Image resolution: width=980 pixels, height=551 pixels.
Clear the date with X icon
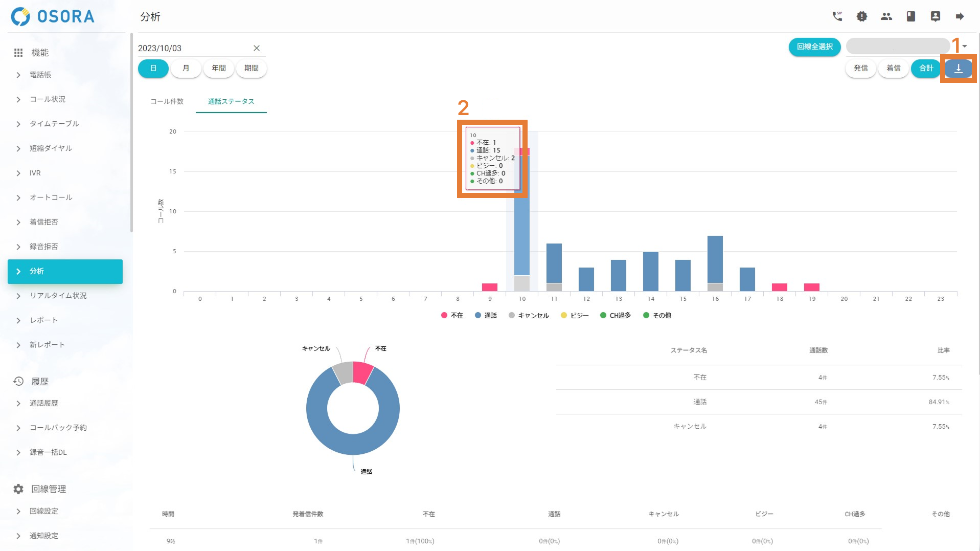click(257, 48)
